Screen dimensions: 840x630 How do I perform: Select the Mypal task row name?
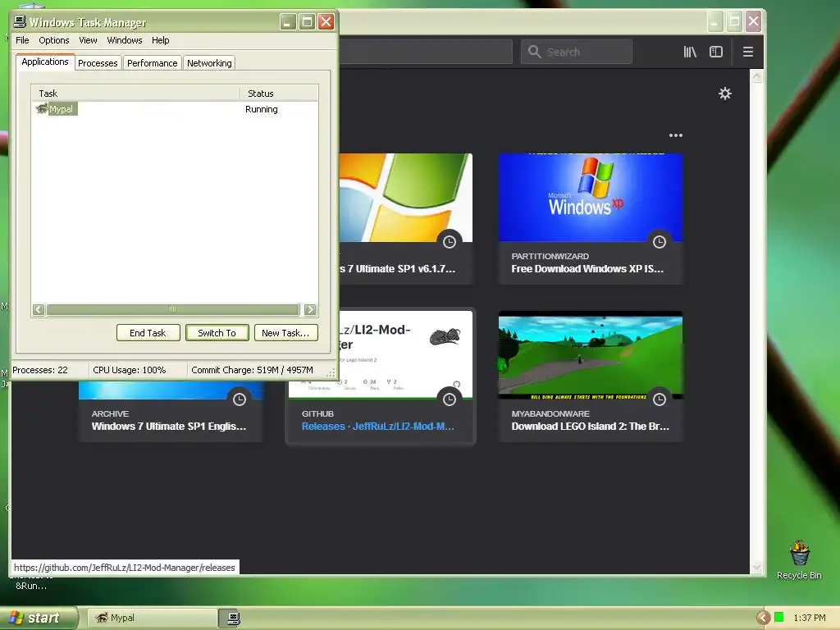point(61,109)
